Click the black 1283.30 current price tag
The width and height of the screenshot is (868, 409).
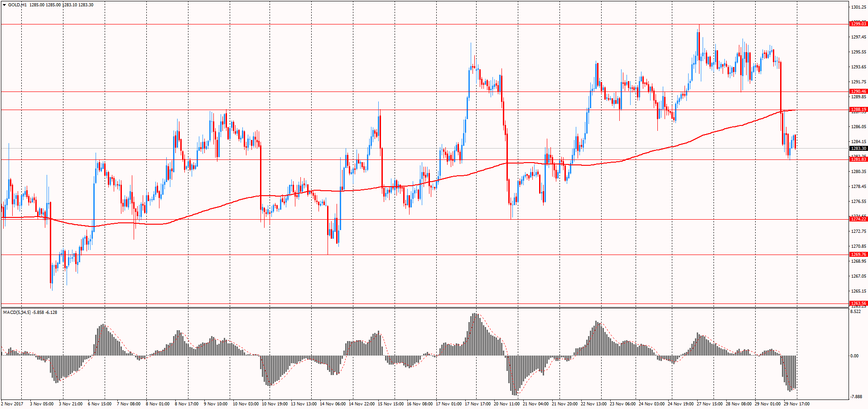[x=858, y=149]
